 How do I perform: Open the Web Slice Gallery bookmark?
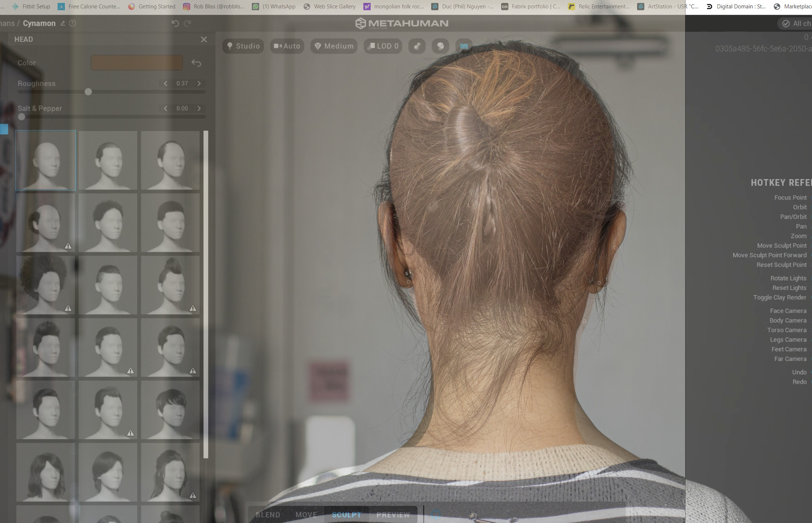click(329, 7)
